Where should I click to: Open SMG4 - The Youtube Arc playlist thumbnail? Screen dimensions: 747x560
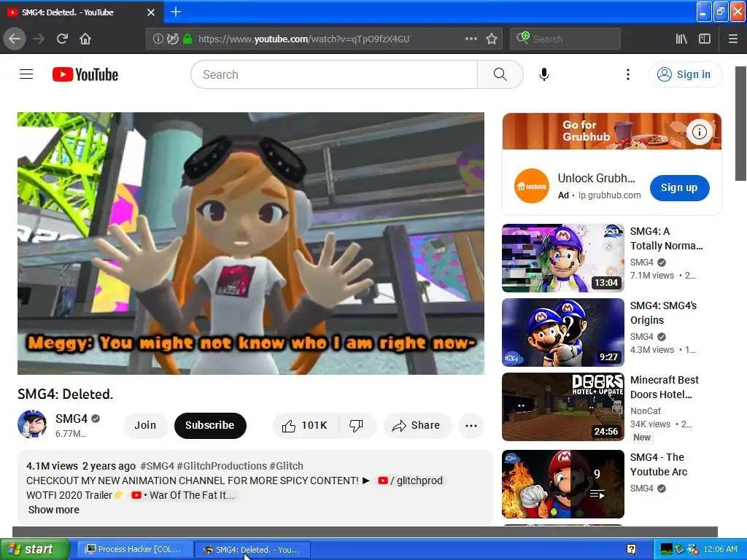[x=562, y=484]
